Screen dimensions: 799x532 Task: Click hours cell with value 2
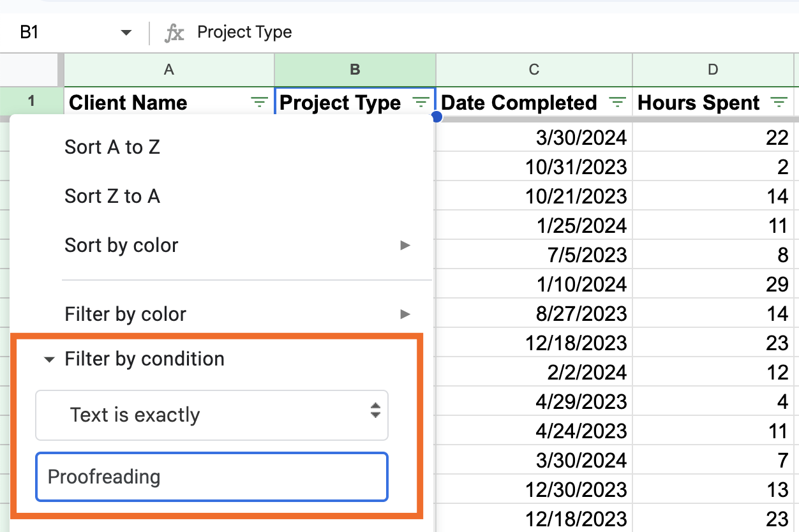pos(713,167)
